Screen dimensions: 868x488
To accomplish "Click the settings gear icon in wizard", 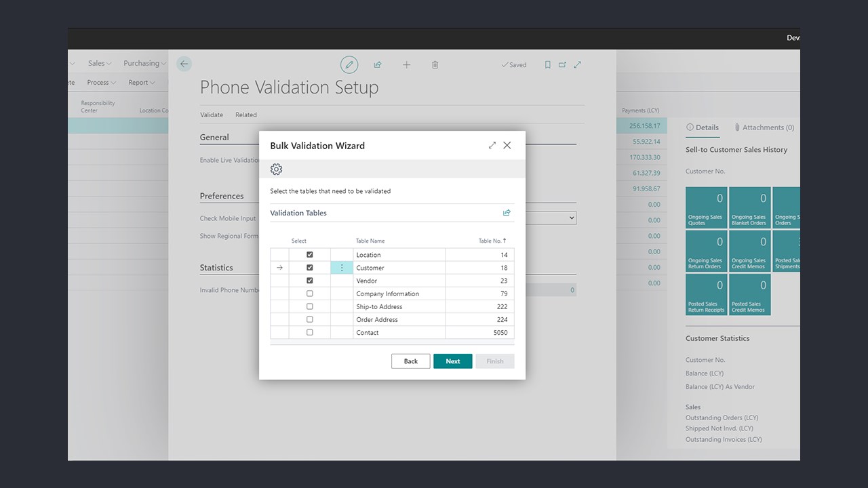I will point(276,169).
